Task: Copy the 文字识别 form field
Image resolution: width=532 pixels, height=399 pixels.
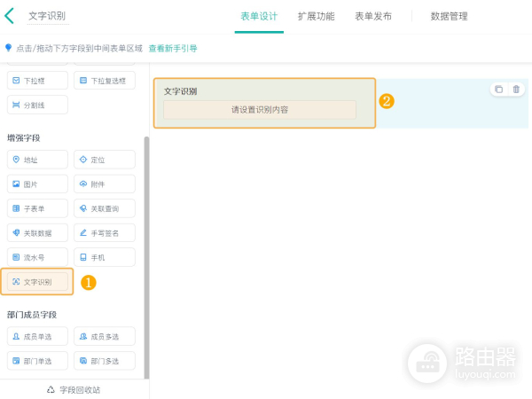Action: [498, 90]
